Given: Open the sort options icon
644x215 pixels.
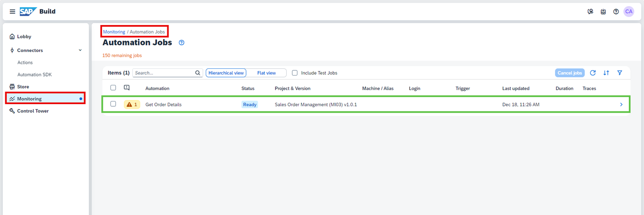Looking at the screenshot, I should click(606, 73).
